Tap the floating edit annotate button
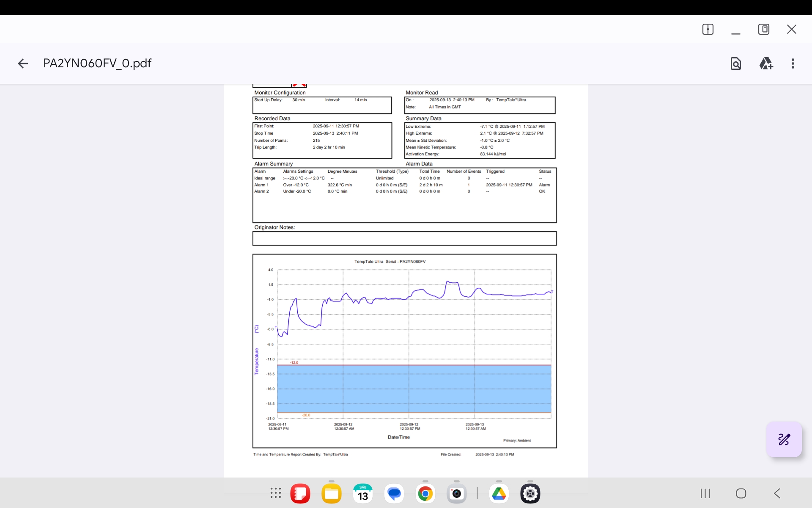Screen dimensions: 812x508 pos(784,439)
